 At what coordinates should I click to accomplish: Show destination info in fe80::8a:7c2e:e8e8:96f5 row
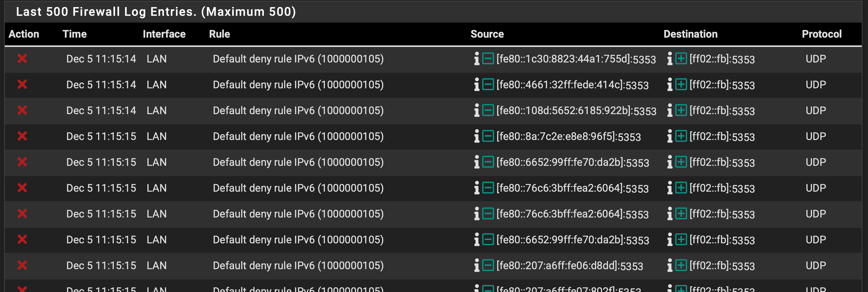[669, 136]
